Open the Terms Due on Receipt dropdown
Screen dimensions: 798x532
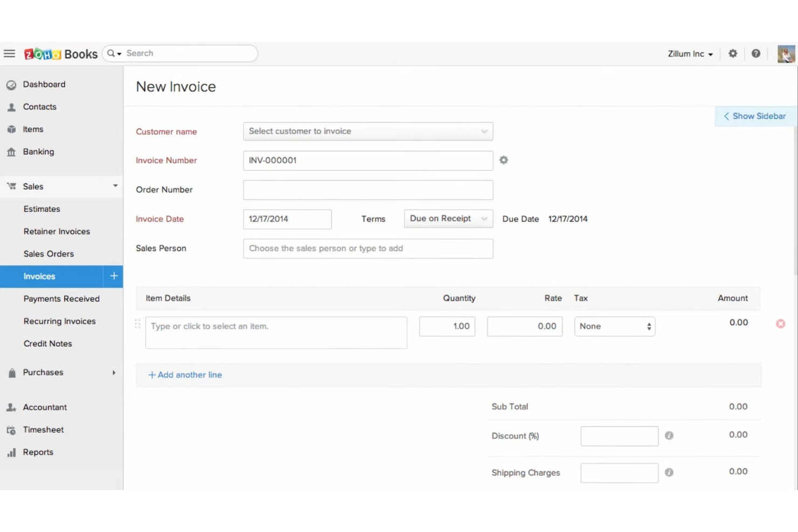click(x=449, y=219)
